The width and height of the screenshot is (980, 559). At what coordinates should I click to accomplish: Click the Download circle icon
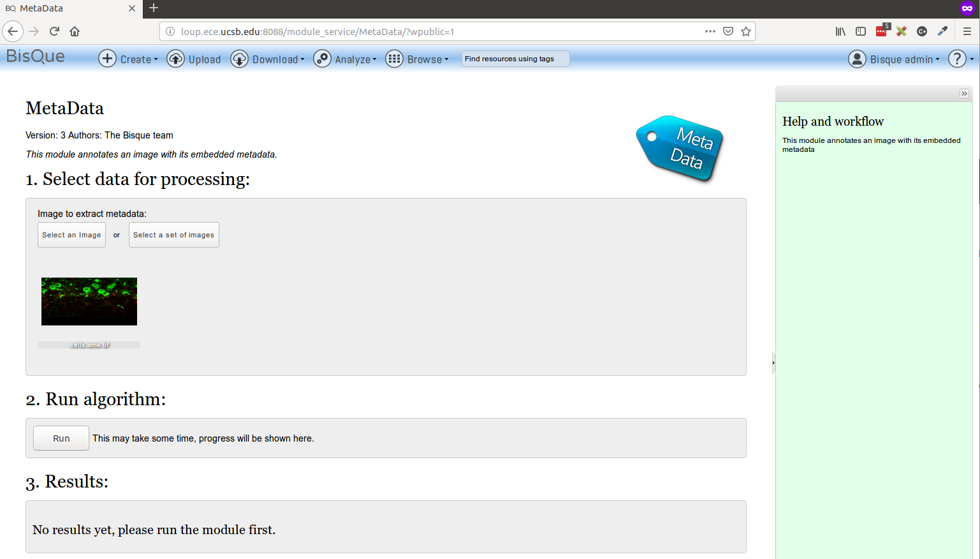[239, 59]
